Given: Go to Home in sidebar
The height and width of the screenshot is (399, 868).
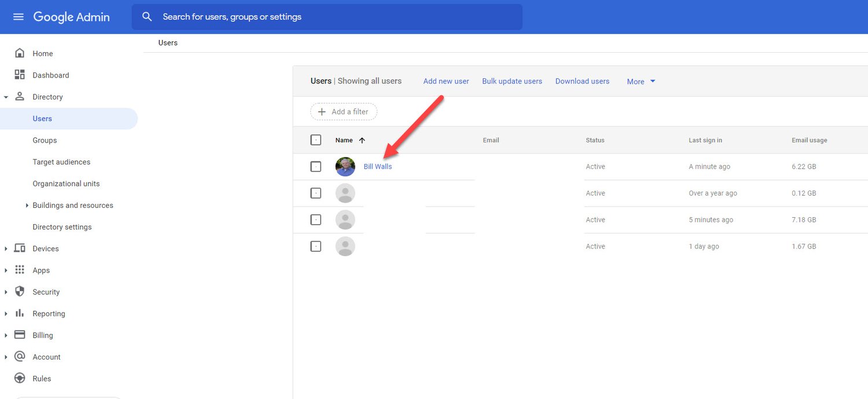Looking at the screenshot, I should [43, 53].
